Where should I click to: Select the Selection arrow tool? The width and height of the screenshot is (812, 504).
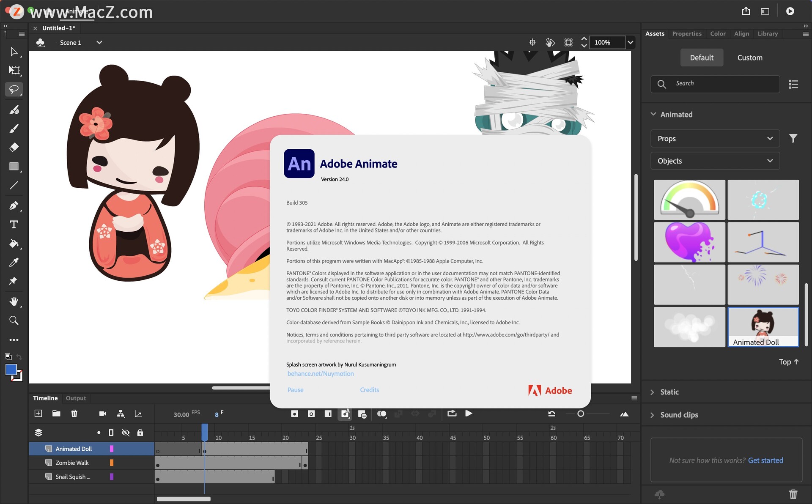(14, 52)
